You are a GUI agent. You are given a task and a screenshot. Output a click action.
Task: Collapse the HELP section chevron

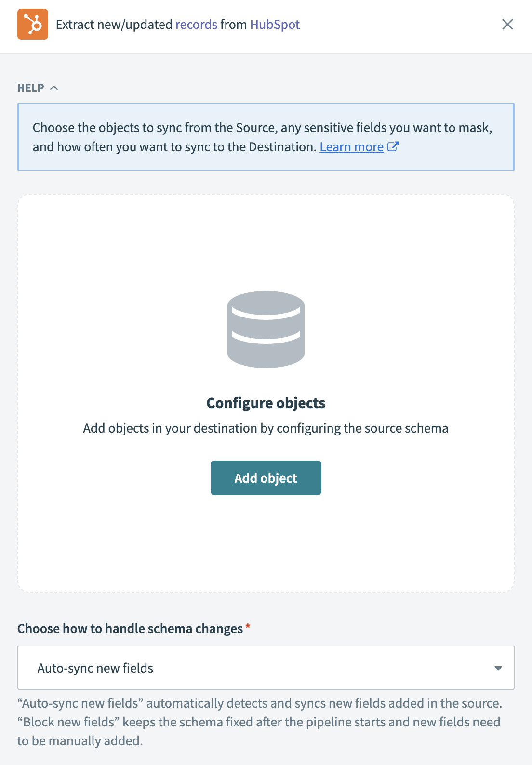click(54, 88)
